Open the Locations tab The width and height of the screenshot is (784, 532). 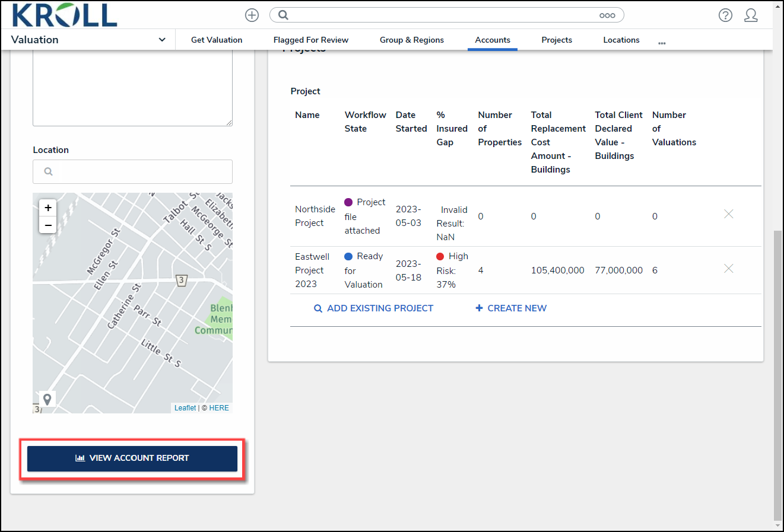coord(621,40)
